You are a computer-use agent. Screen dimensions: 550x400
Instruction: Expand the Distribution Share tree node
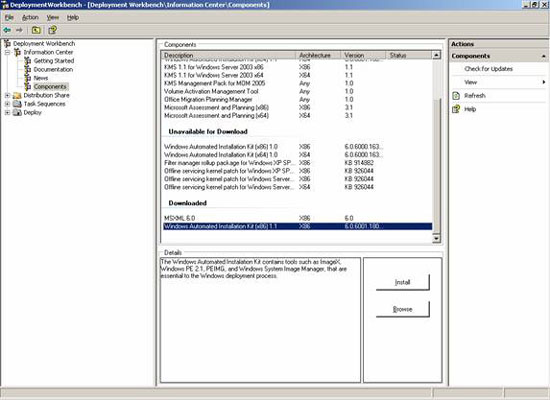pyautogui.click(x=7, y=95)
